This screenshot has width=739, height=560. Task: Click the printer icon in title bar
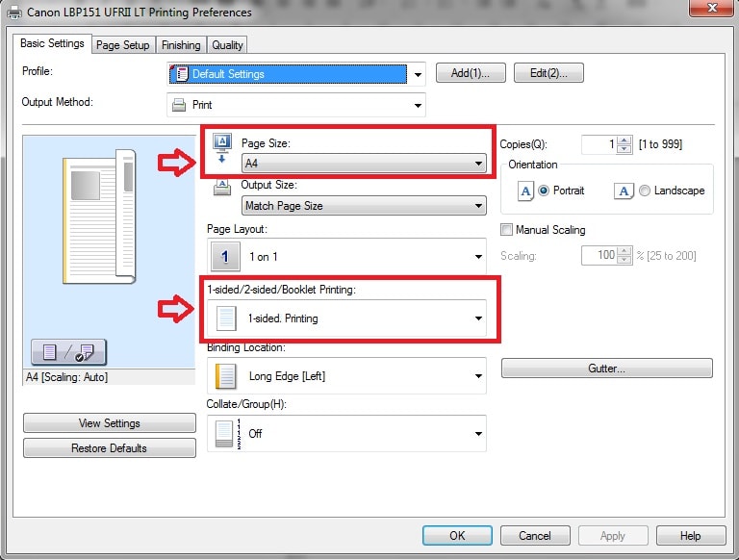click(13, 12)
